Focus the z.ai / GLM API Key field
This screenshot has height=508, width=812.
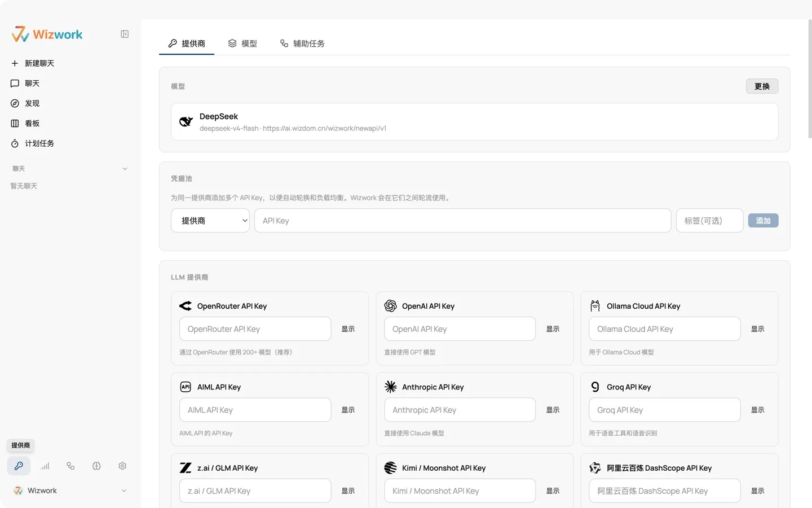[x=255, y=491]
